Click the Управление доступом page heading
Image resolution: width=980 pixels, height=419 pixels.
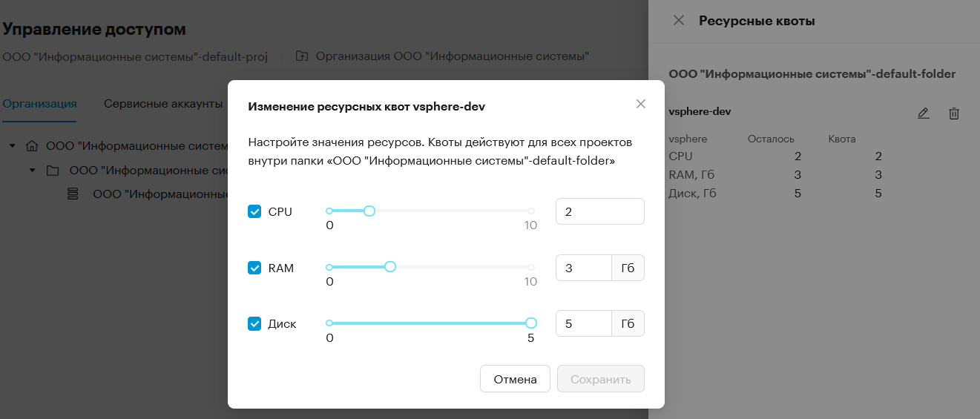[94, 29]
